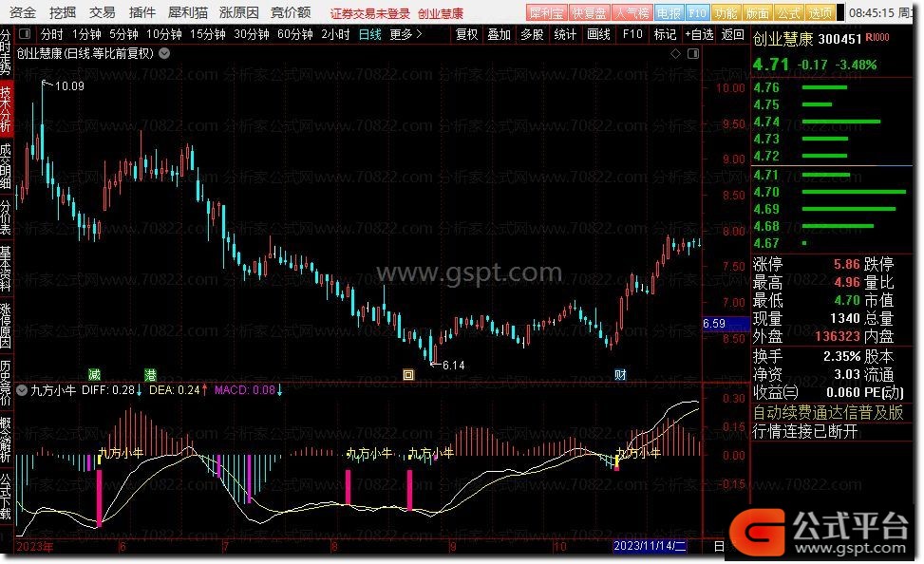Click the 多股 toolbar item
Viewport: 924px width, 564px height.
pyautogui.click(x=532, y=34)
